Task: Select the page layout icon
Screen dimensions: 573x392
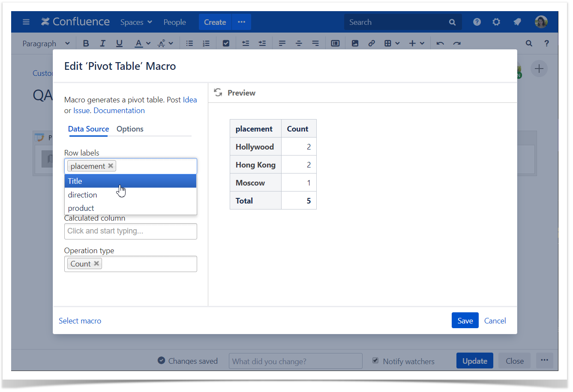Action: point(335,43)
